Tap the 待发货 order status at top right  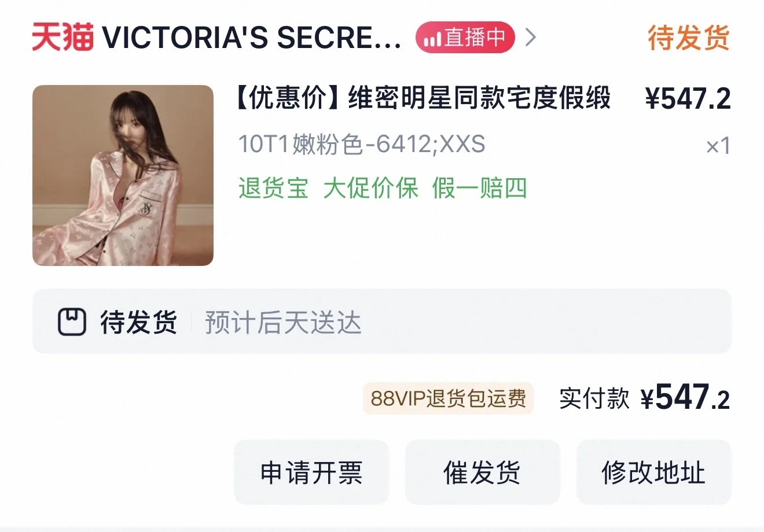pos(689,38)
